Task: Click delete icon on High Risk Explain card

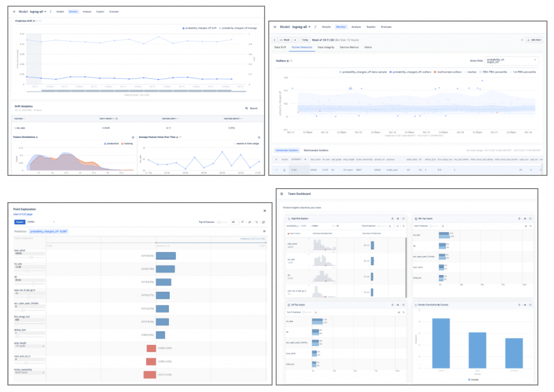Action: point(392,218)
